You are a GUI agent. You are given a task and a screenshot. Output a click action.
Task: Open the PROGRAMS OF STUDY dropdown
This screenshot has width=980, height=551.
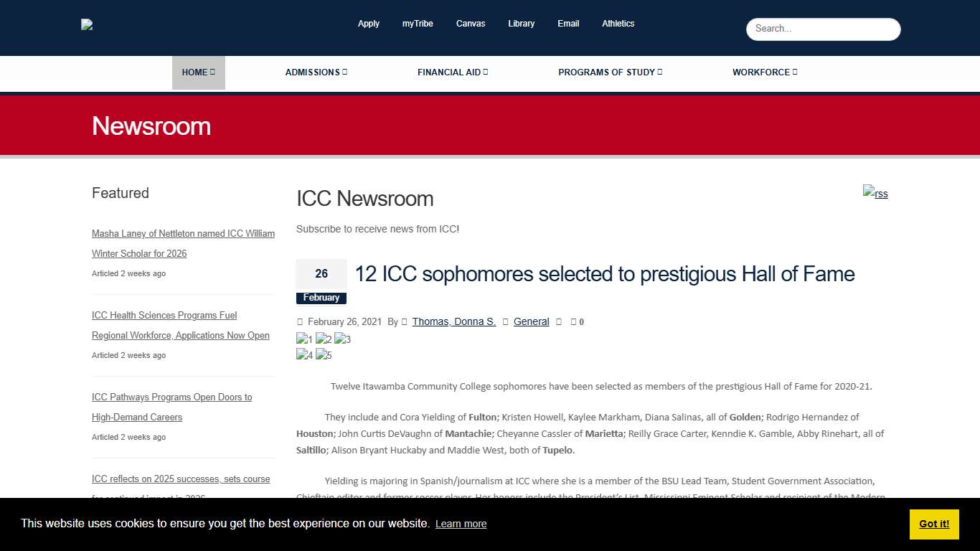[x=609, y=72]
